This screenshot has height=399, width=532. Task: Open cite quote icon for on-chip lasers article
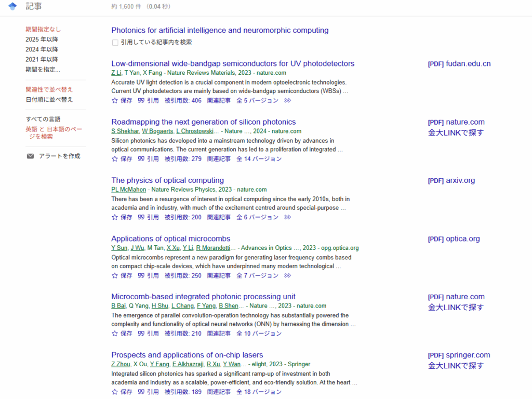pos(141,392)
